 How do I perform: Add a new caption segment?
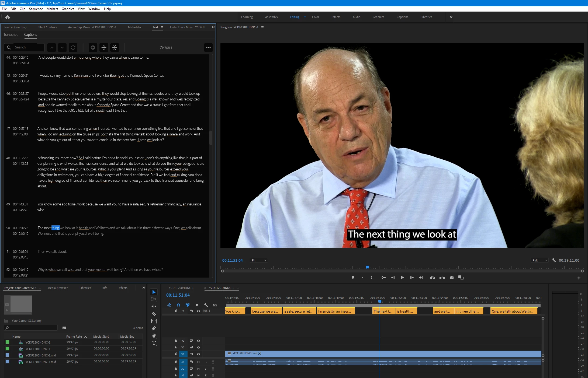tap(93, 48)
